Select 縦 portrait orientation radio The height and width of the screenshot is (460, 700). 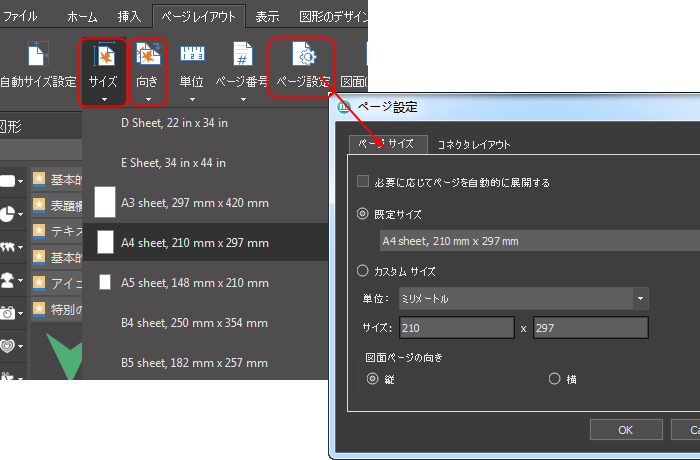372,379
